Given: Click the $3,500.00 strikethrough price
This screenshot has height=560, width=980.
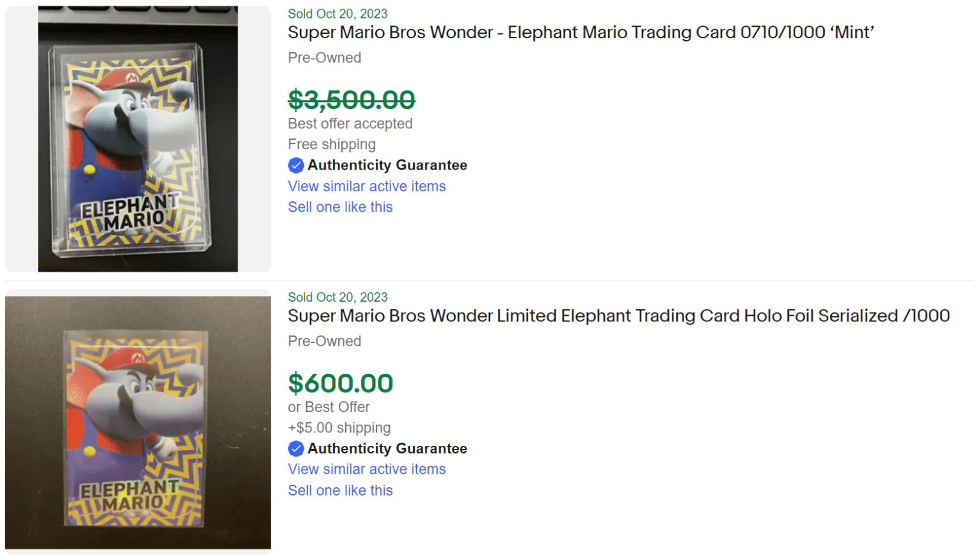Looking at the screenshot, I should tap(351, 100).
